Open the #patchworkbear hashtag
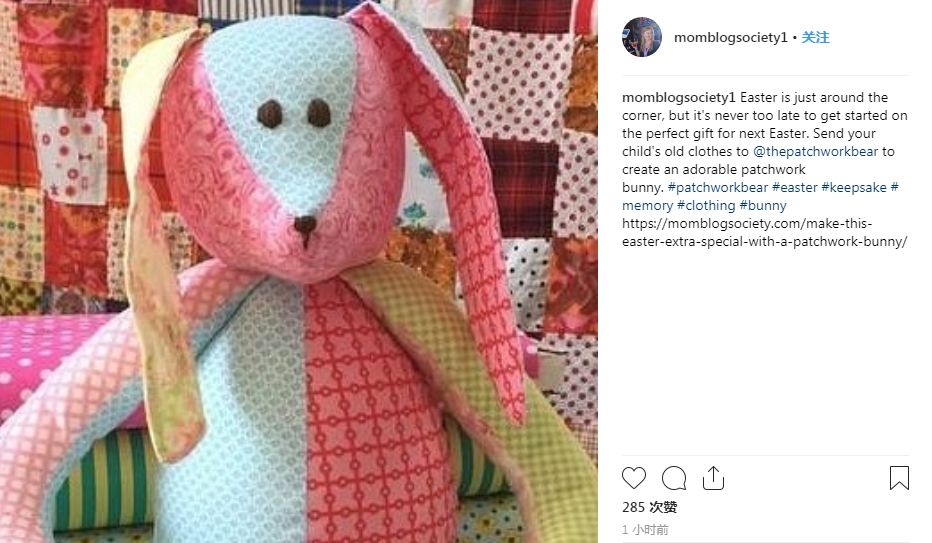The image size is (932, 543). tap(718, 188)
